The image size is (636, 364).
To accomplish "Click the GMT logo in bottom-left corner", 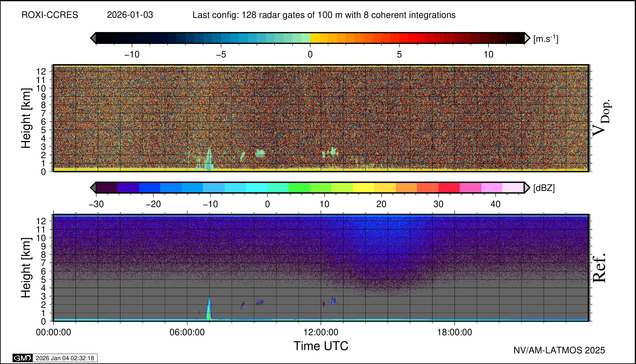I will 22,358.
